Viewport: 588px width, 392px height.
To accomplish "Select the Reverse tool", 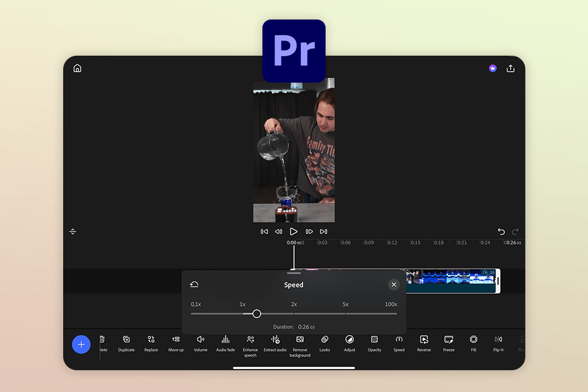I will 424,344.
